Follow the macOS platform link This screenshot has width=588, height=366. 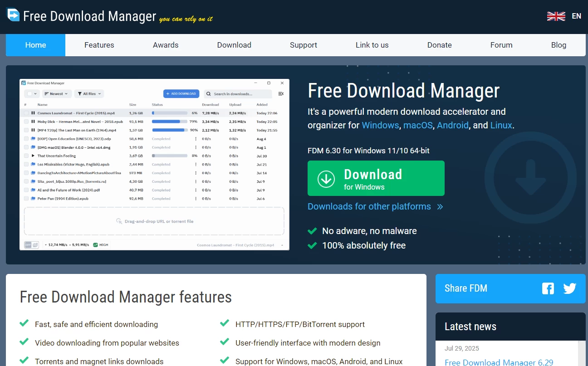pyautogui.click(x=418, y=125)
